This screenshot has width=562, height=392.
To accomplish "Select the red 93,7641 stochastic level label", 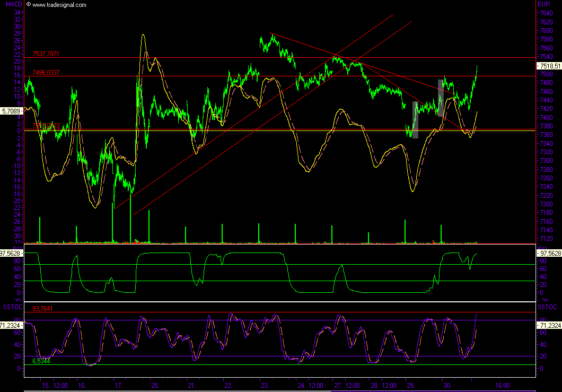I will [x=43, y=309].
